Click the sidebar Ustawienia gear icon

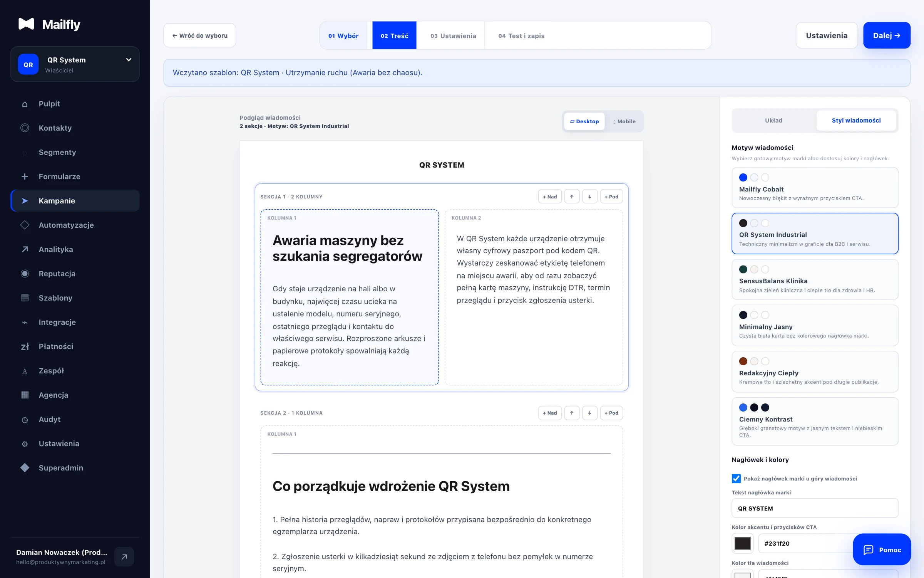pyautogui.click(x=25, y=444)
